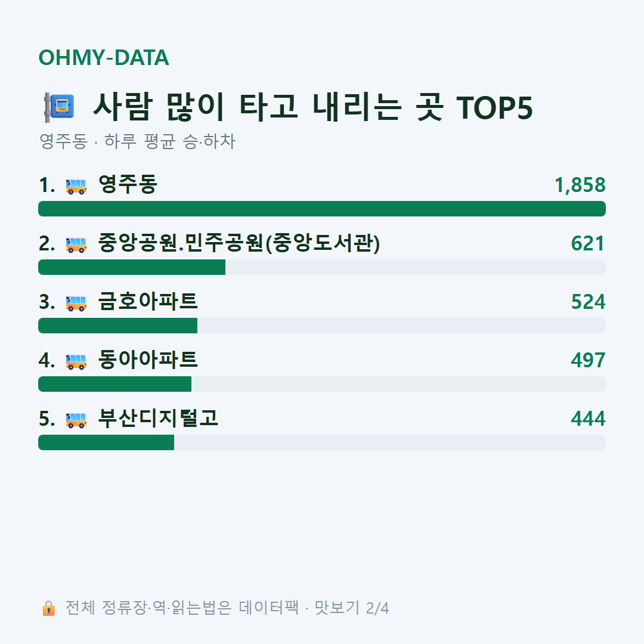
Task: Click the progress bar under 중앙공원.민주공원
Action: pyautogui.click(x=322, y=267)
